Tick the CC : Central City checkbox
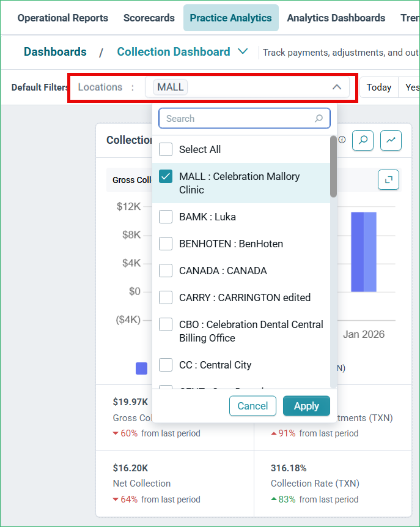Image resolution: width=420 pixels, height=527 pixels. pyautogui.click(x=166, y=365)
